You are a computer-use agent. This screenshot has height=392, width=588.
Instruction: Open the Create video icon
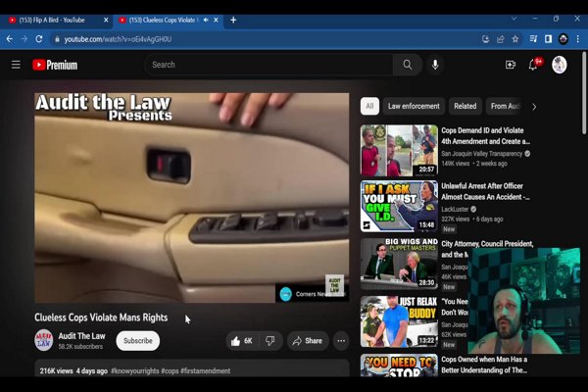511,65
